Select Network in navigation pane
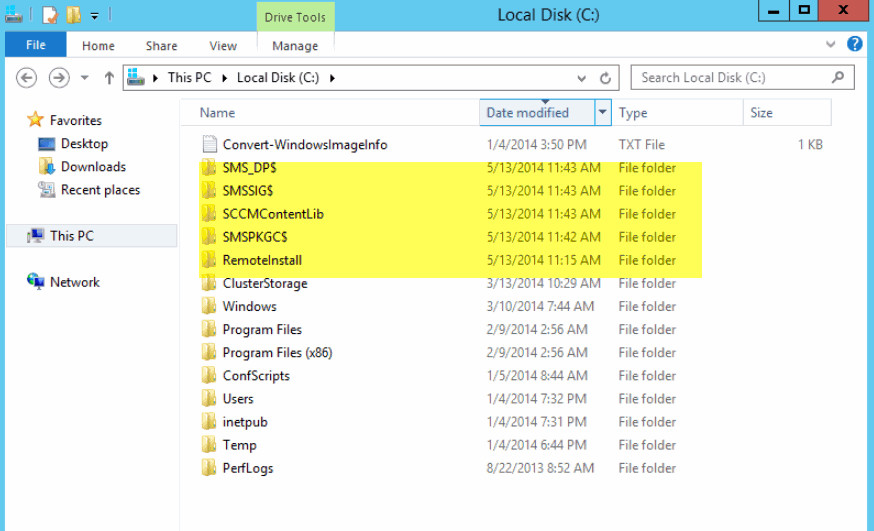 click(x=75, y=282)
